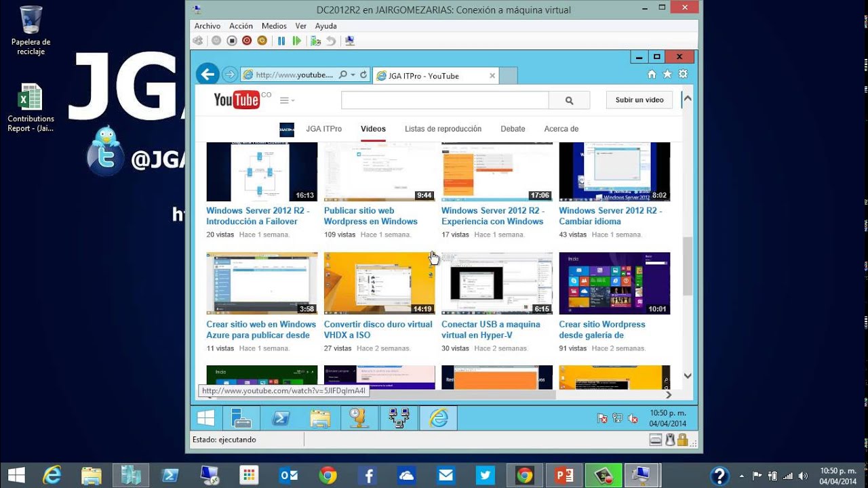Click the YouTube search input field
The height and width of the screenshot is (488, 868).
(445, 100)
